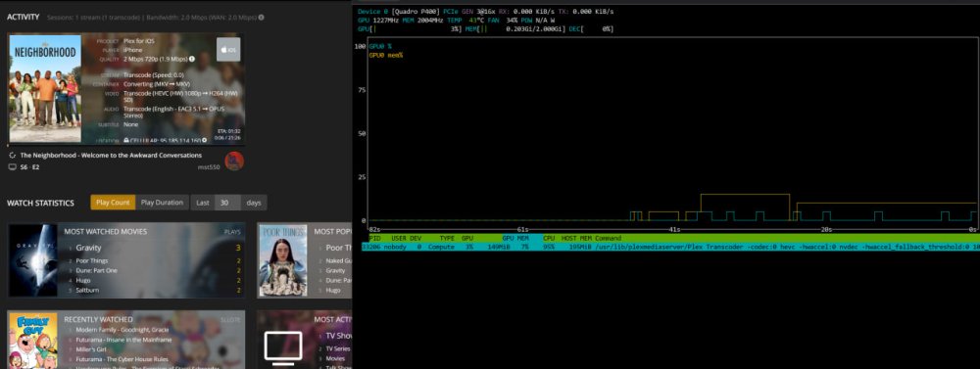
Task: Click the GPU0 % legend label in nvtop
Action: tap(380, 47)
